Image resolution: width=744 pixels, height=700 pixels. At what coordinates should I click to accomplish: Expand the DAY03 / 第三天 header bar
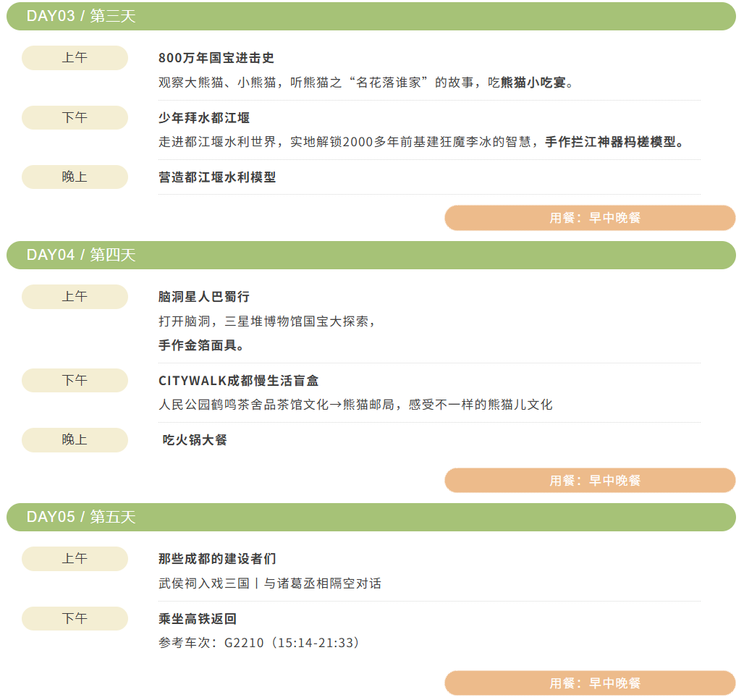(371, 15)
